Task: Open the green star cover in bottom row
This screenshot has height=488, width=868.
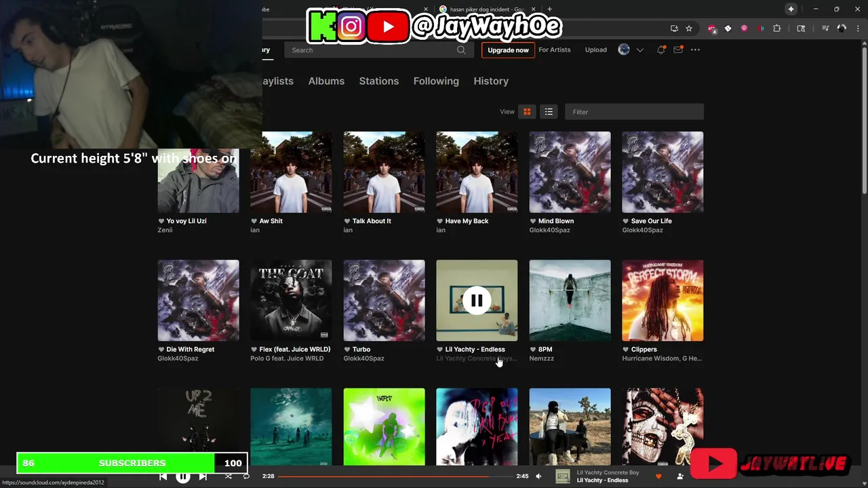Action: [384, 427]
